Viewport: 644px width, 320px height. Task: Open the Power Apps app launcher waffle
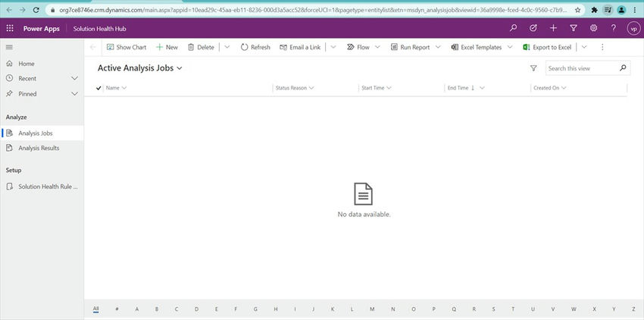10,28
